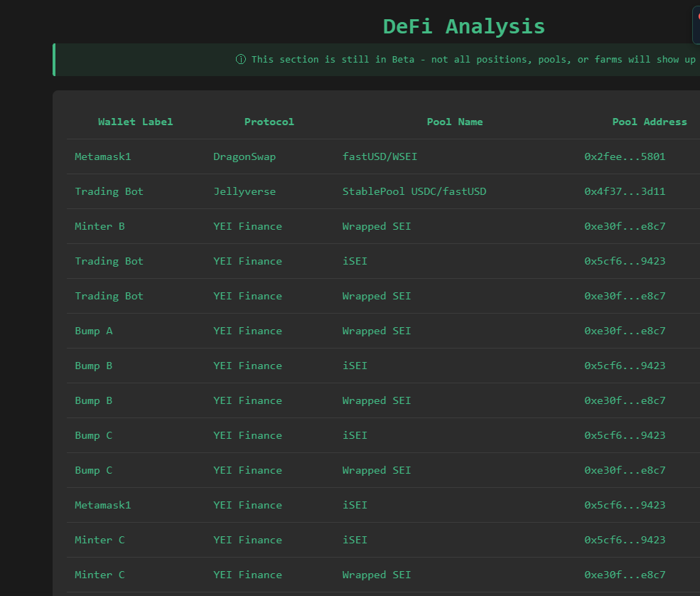Click YEI Finance in the Metamask1 row
This screenshot has height=596, width=700.
[x=247, y=505]
